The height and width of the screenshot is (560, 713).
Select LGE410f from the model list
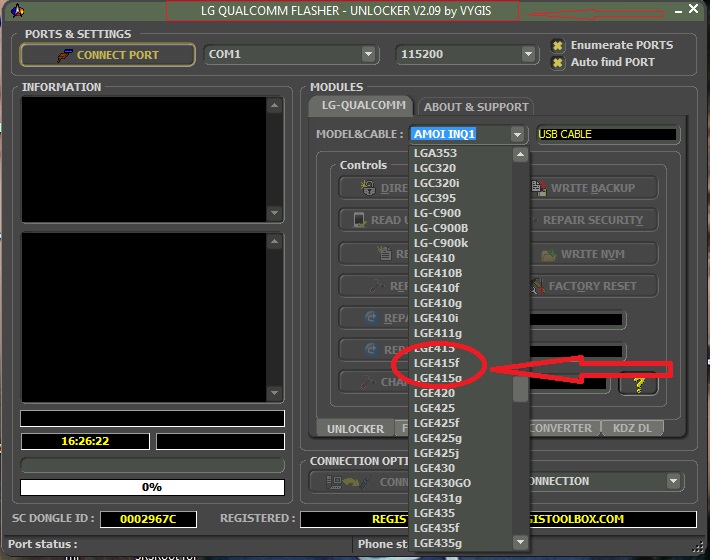point(460,288)
